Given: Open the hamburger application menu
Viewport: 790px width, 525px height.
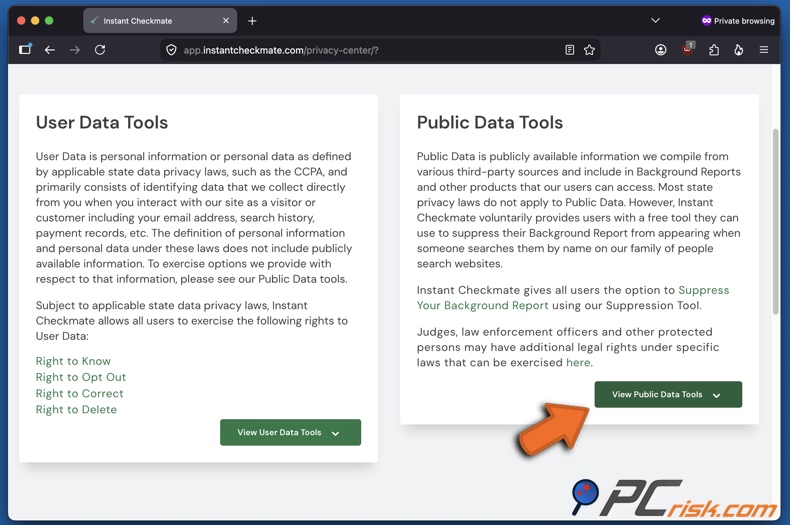Looking at the screenshot, I should 764,50.
